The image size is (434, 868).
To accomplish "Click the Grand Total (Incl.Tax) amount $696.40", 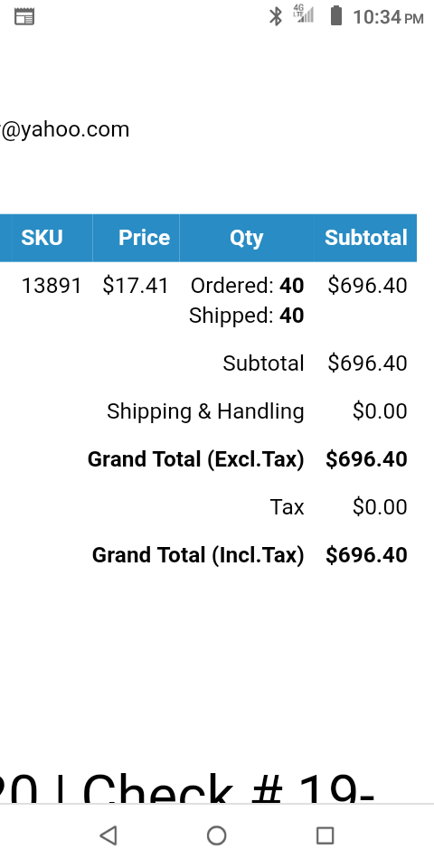I will (x=366, y=554).
